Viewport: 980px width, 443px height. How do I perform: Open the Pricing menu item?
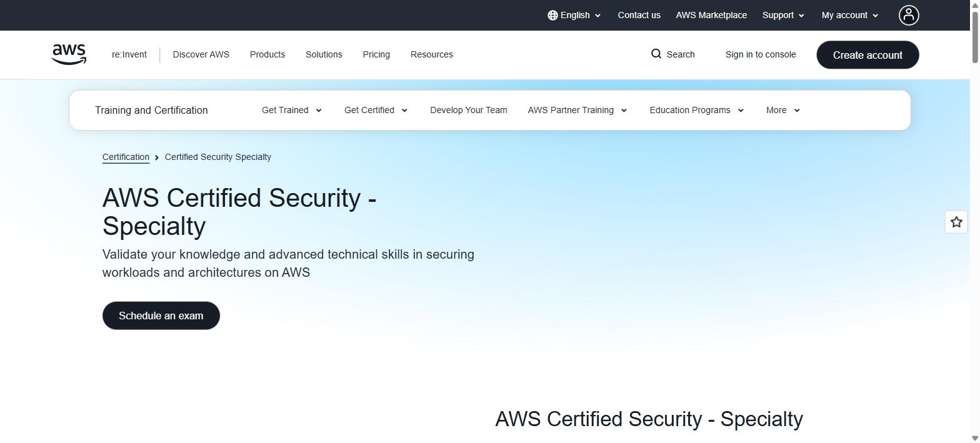tap(376, 54)
